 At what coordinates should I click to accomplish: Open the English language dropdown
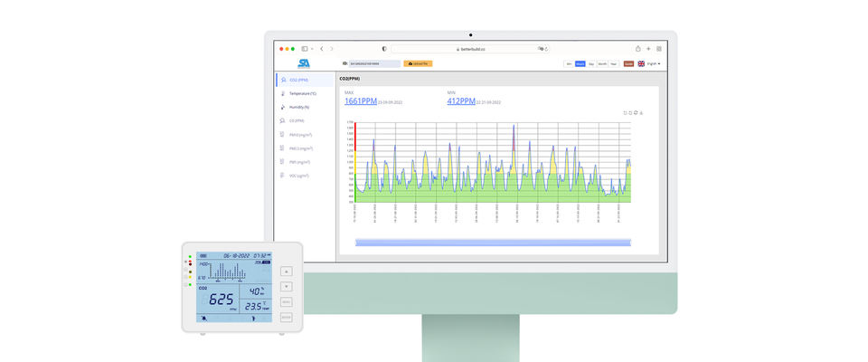654,63
